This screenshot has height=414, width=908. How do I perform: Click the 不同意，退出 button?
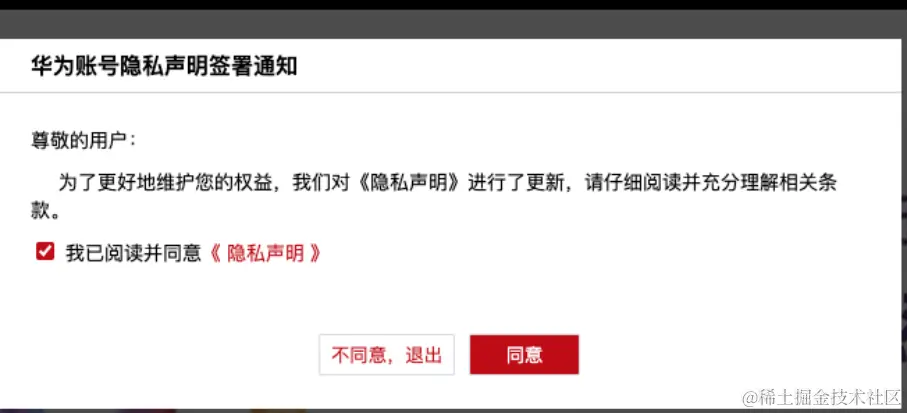point(386,354)
